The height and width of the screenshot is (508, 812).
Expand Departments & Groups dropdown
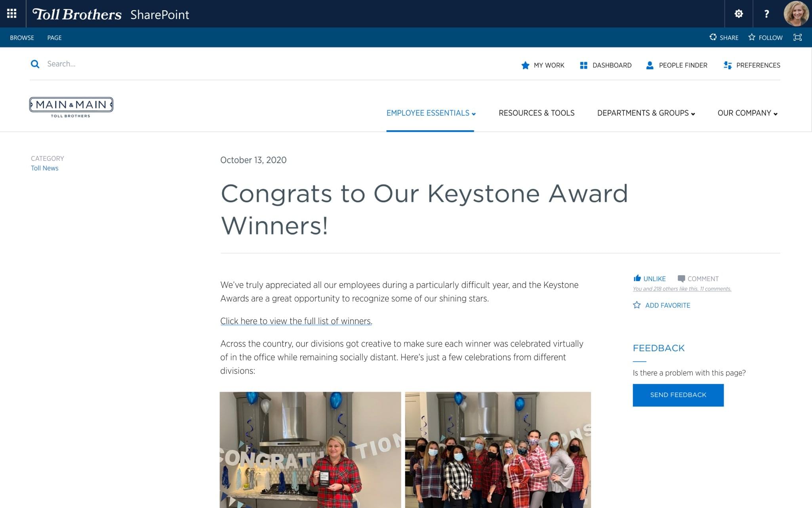pos(646,113)
